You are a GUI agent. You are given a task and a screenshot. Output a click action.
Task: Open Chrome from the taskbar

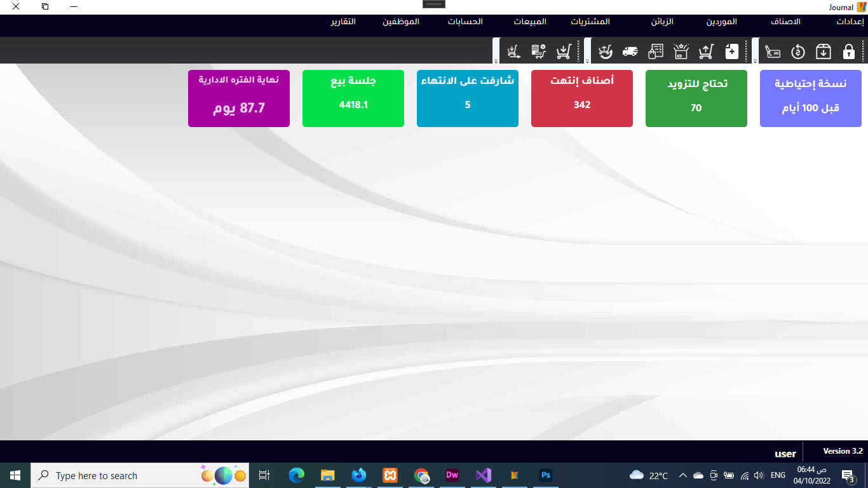click(421, 475)
